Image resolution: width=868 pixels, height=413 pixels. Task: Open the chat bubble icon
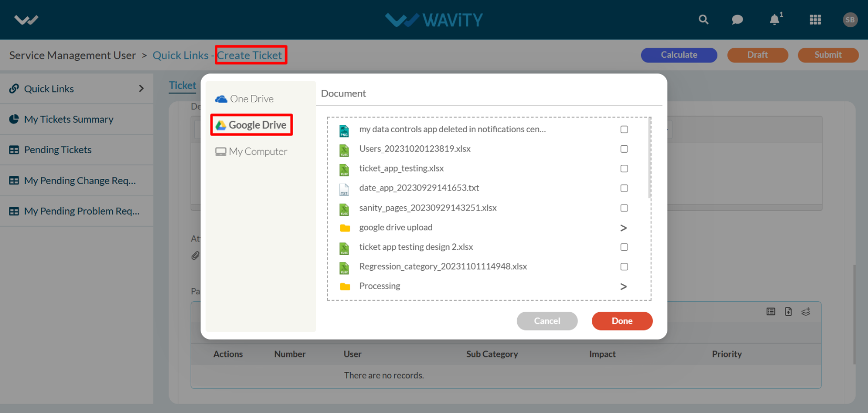[737, 20]
